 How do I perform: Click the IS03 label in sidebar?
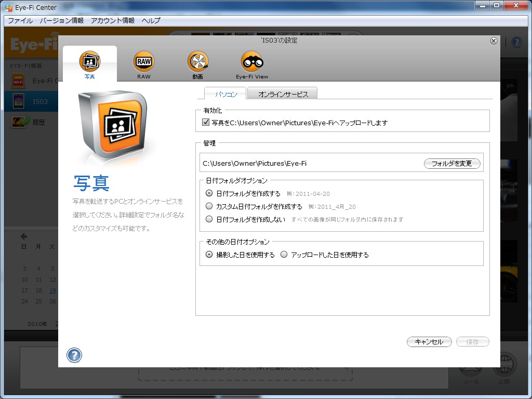click(40, 101)
